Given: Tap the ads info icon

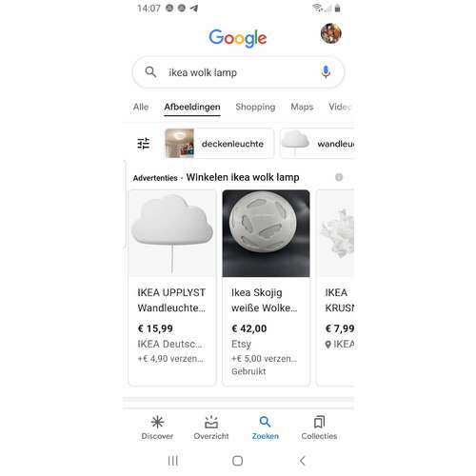Looking at the screenshot, I should pyautogui.click(x=339, y=177).
